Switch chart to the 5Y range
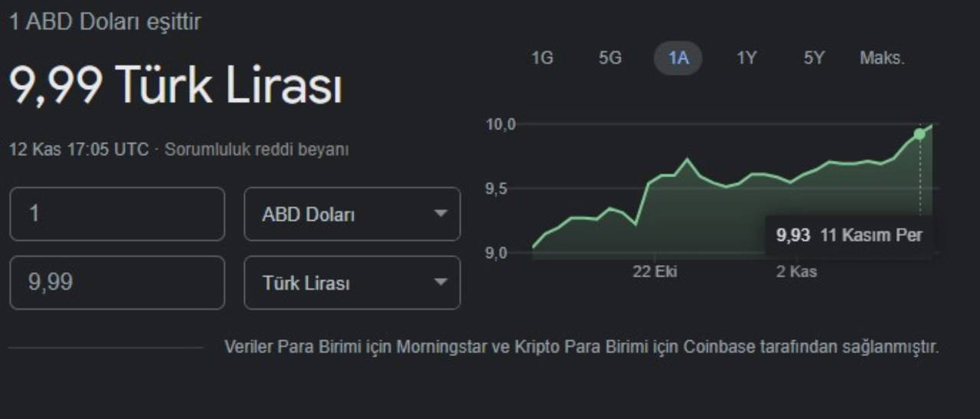The height and width of the screenshot is (419, 980). (814, 58)
